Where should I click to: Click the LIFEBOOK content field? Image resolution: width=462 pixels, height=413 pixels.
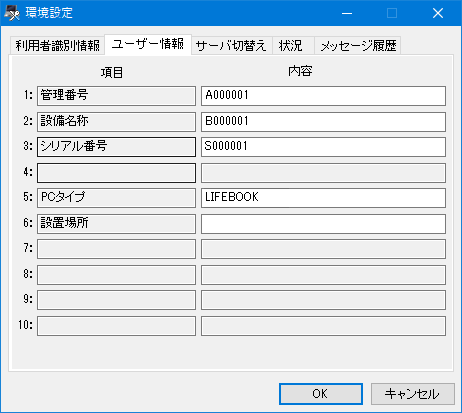click(x=323, y=198)
